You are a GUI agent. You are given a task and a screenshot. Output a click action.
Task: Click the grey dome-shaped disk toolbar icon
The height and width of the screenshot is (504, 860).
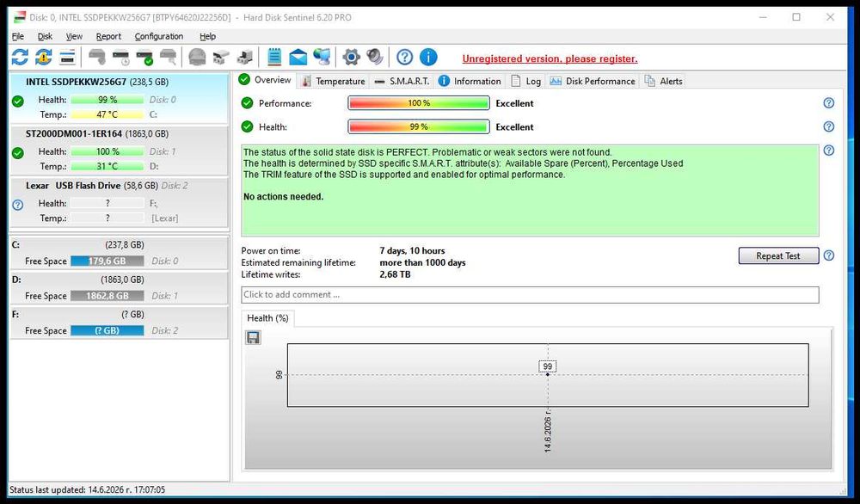tap(197, 57)
